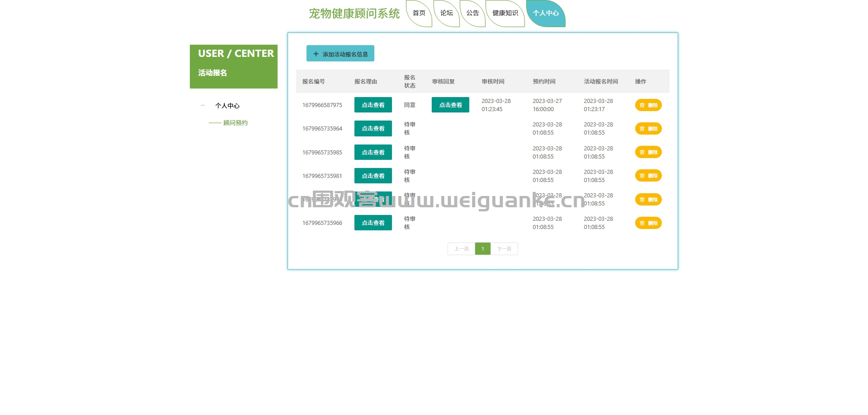The height and width of the screenshot is (415, 868).
Task: Delete entry 1679966587975 with trash button
Action: pyautogui.click(x=648, y=105)
